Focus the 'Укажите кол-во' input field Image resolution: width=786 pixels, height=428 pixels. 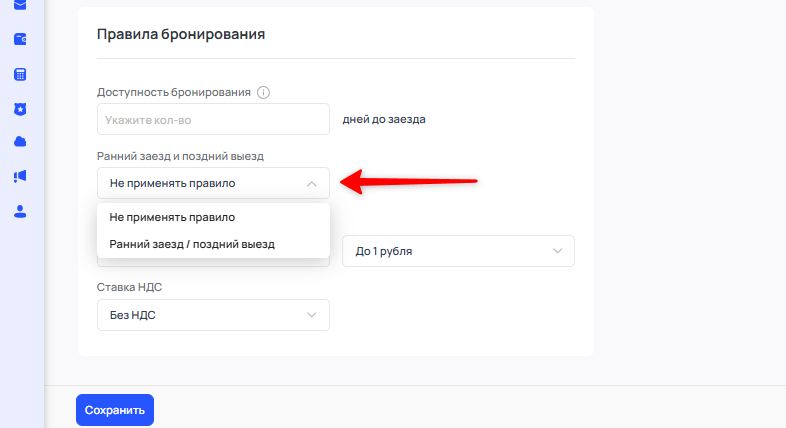click(x=213, y=119)
